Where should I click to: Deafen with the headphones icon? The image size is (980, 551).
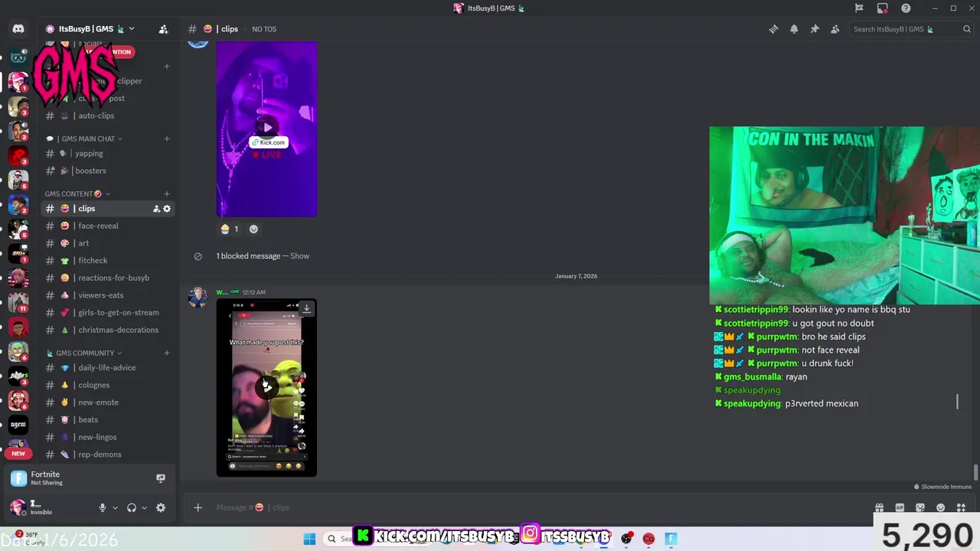pyautogui.click(x=132, y=507)
